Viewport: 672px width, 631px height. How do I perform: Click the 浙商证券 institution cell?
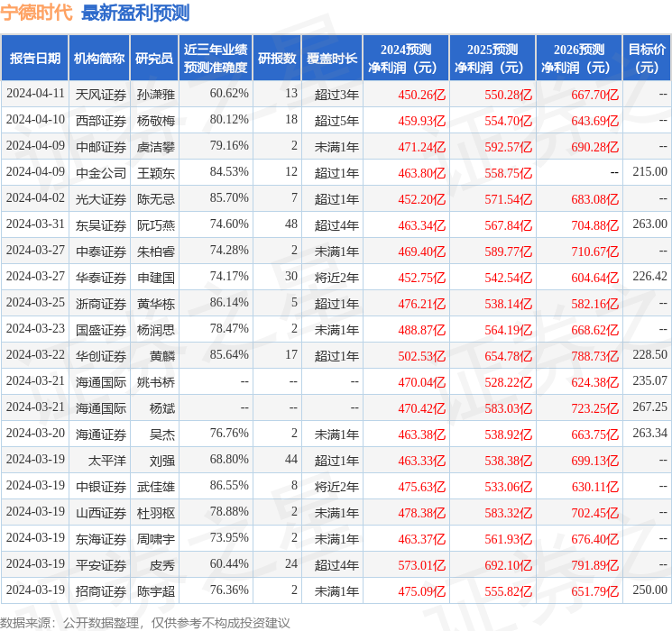101,303
